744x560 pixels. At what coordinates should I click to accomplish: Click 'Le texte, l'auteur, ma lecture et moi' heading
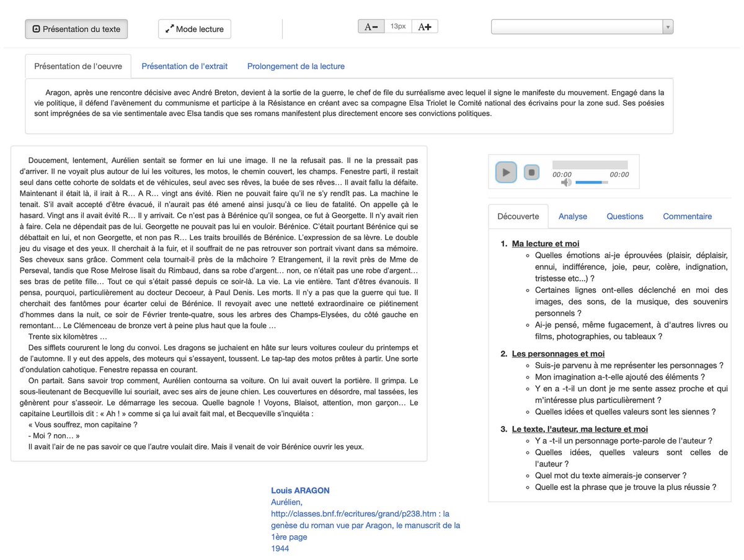[580, 429]
